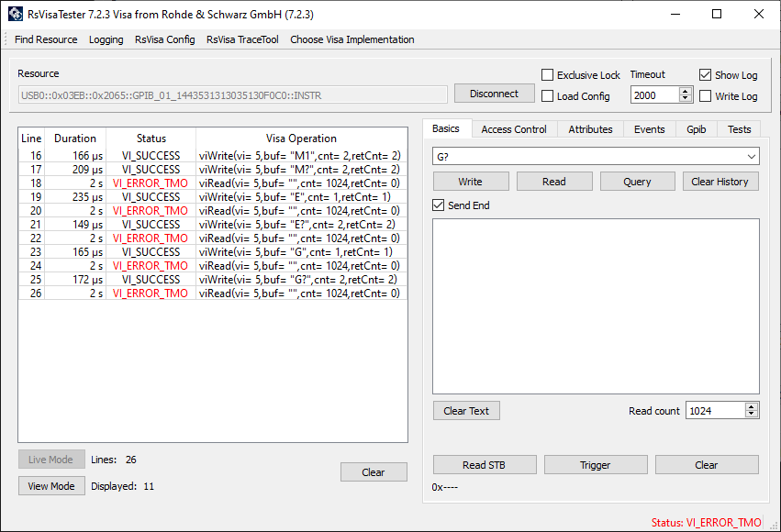Select log line 21 viWrite "E?"
781x532 pixels.
click(213, 225)
